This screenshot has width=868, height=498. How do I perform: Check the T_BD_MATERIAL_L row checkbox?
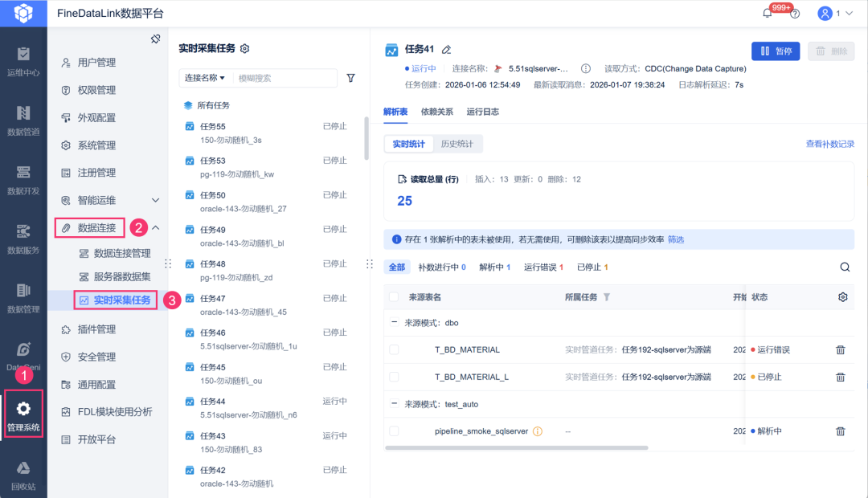pyautogui.click(x=394, y=377)
